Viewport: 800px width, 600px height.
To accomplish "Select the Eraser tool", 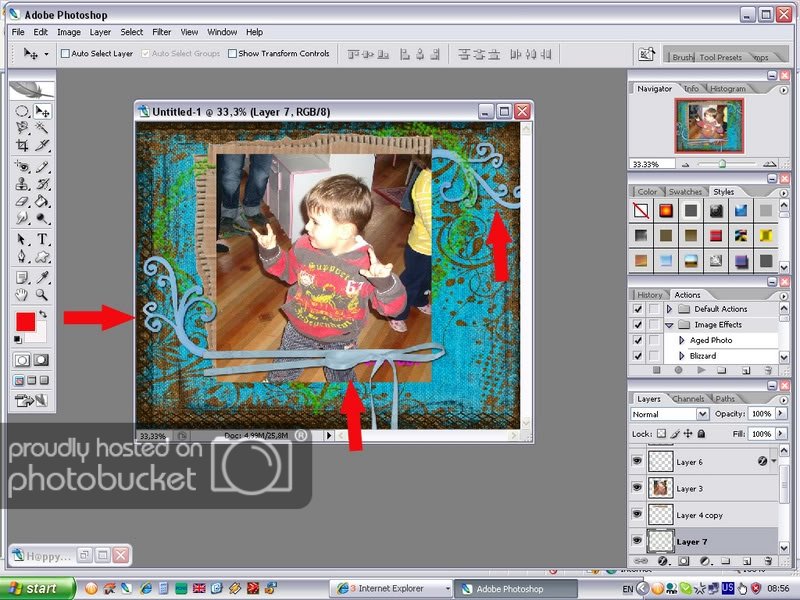I will pyautogui.click(x=22, y=201).
